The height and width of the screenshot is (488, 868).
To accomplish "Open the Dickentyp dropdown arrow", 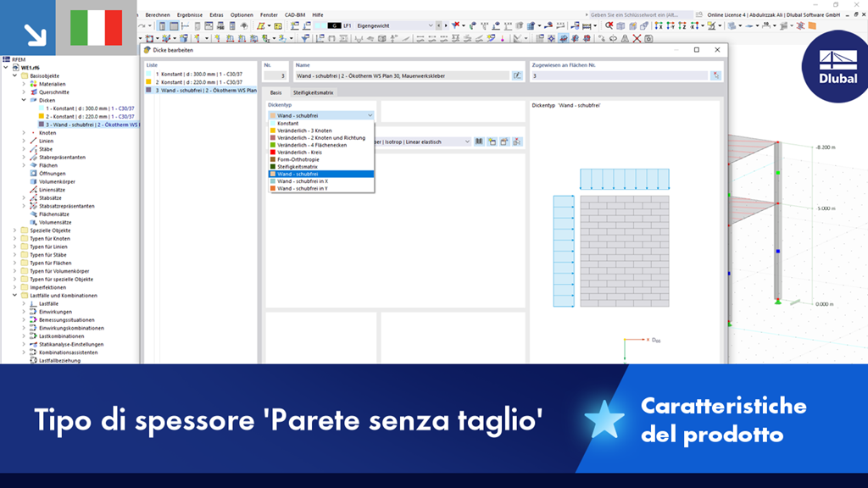I will click(x=370, y=115).
